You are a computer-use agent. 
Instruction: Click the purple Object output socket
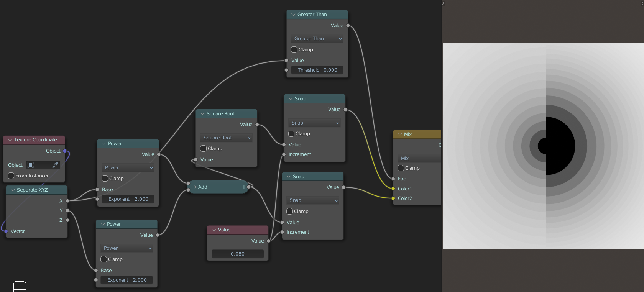(x=65, y=151)
